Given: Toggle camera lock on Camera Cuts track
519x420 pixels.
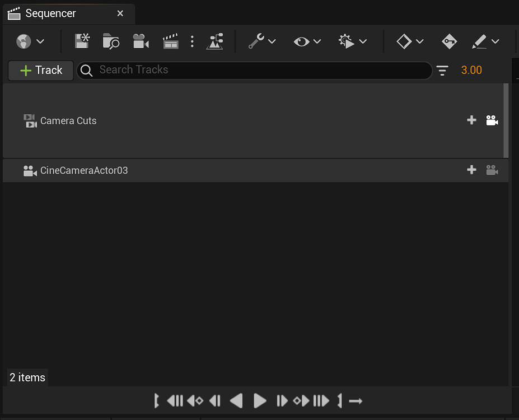Looking at the screenshot, I should (x=492, y=120).
